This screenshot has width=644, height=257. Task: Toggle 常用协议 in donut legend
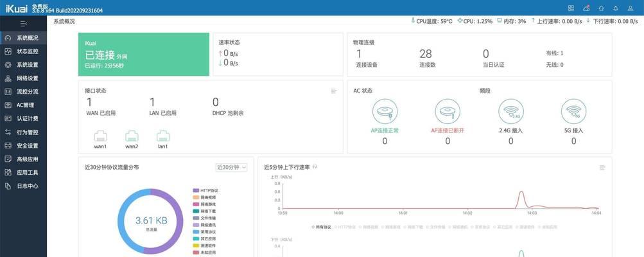coord(205,232)
